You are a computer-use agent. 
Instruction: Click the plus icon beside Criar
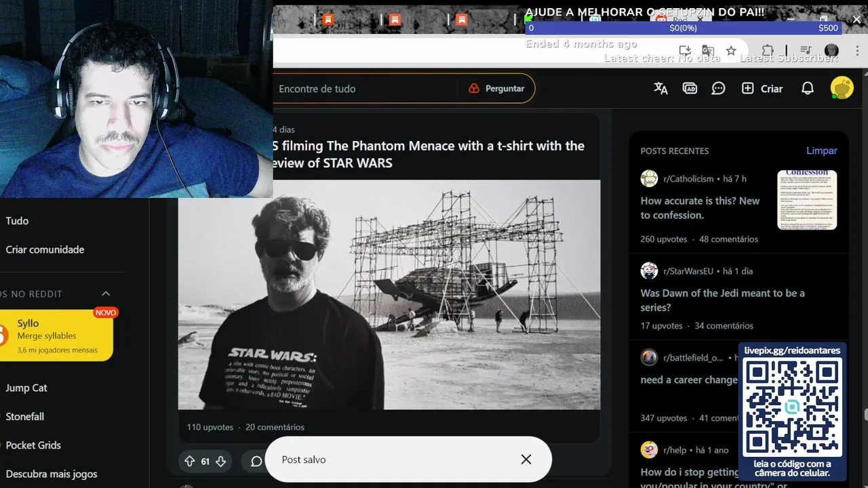(747, 88)
